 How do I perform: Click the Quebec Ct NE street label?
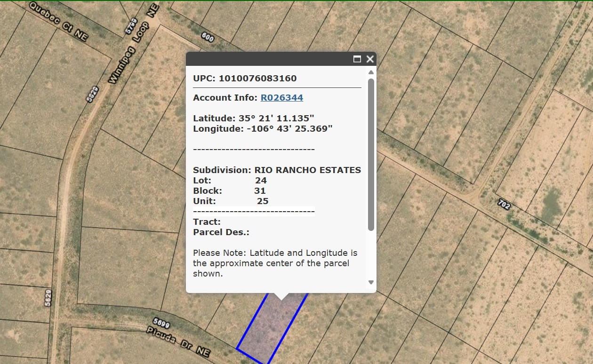point(56,21)
